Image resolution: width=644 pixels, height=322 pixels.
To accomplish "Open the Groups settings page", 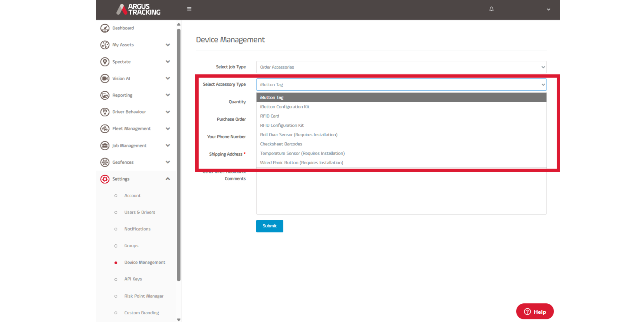I will pyautogui.click(x=131, y=246).
